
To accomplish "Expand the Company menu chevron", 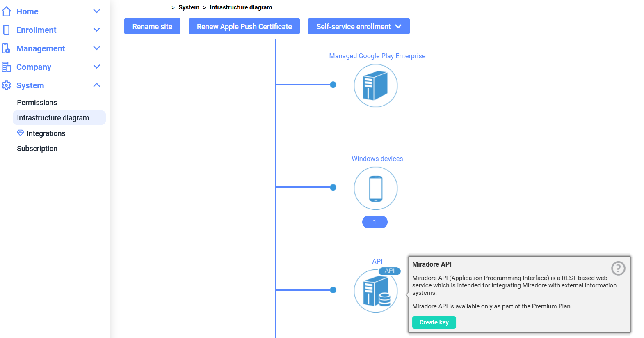I will point(97,67).
